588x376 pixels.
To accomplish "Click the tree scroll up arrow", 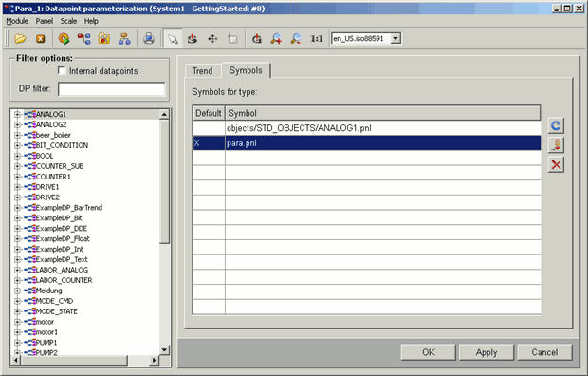I will coord(164,114).
